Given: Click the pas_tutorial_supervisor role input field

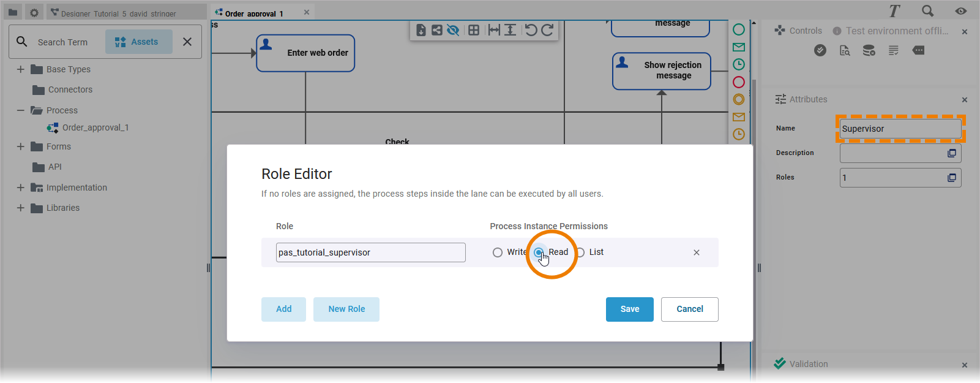Looking at the screenshot, I should (x=370, y=252).
